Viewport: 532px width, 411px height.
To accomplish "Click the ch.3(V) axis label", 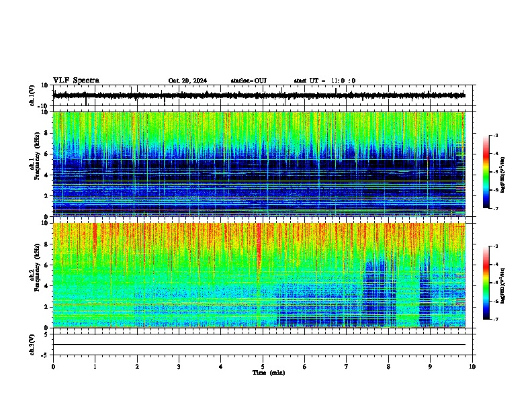I will (32, 345).
